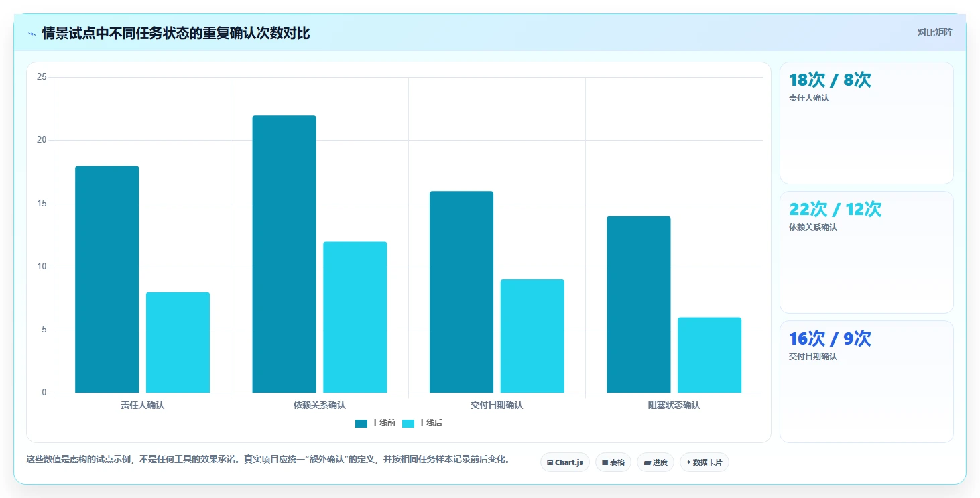Click the y-axis value 0

coord(44,393)
